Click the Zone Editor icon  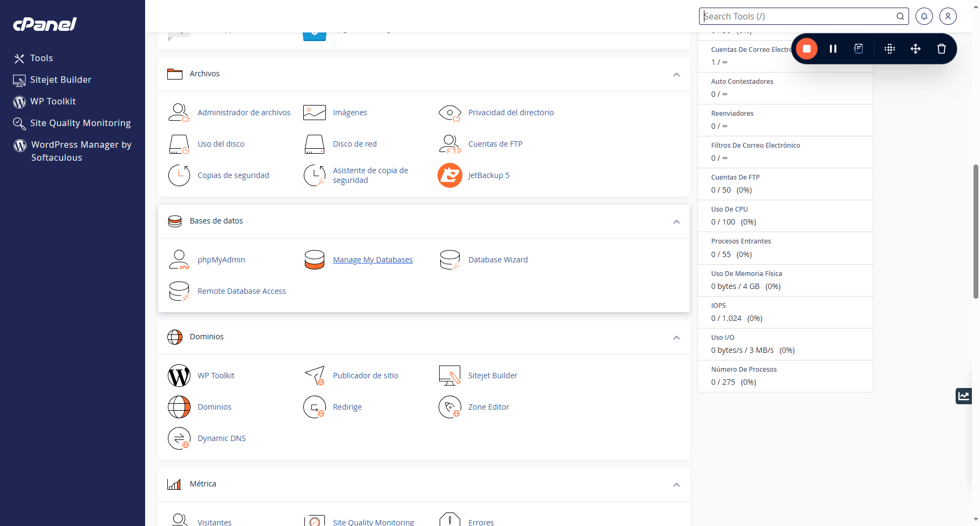point(449,407)
